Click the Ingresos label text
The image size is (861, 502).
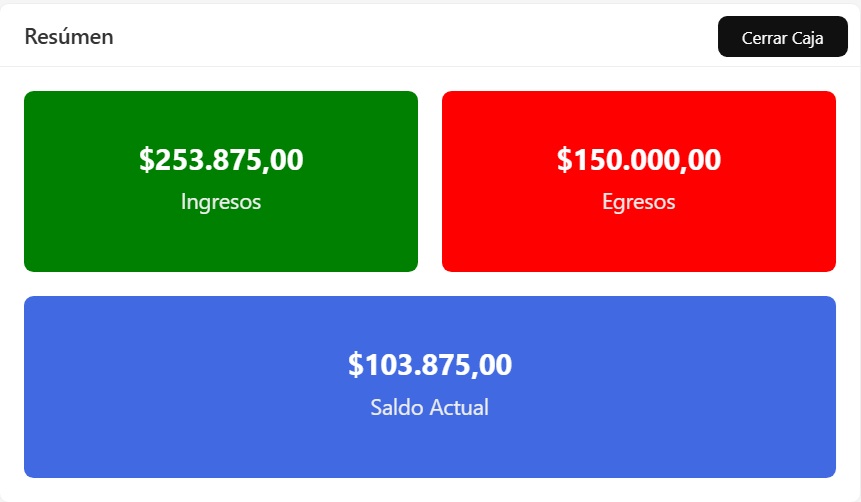click(221, 202)
